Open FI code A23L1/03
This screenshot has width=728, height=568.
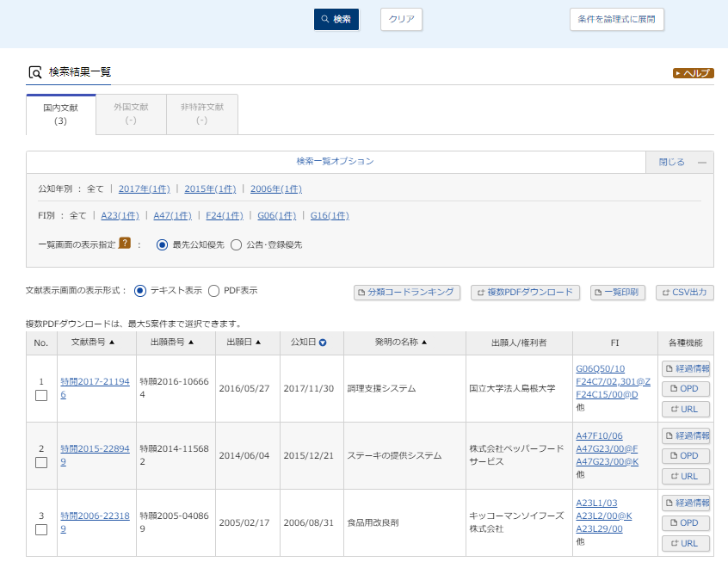596,503
